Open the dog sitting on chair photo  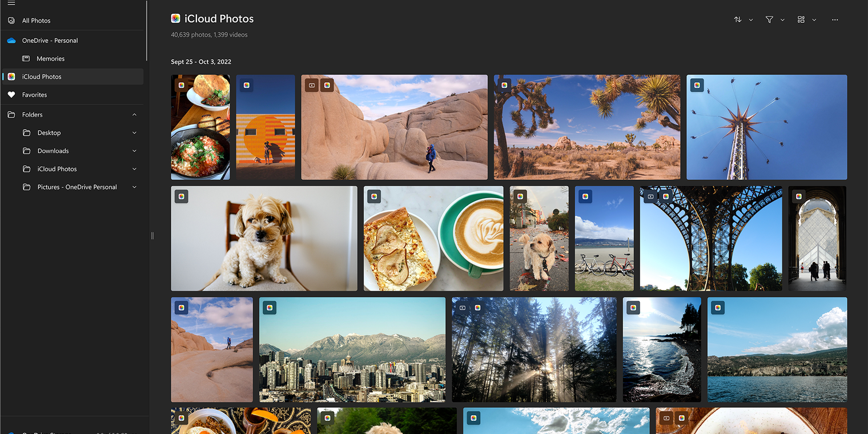pos(264,239)
